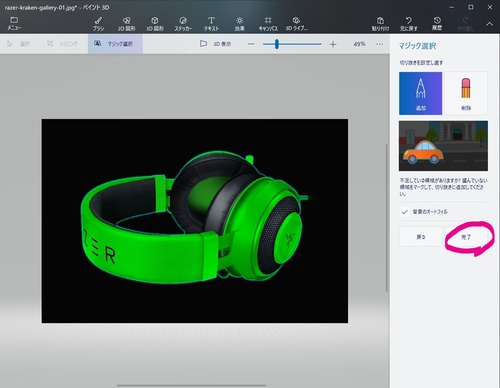Click the vertical scrollbar beside canvas

[387, 218]
